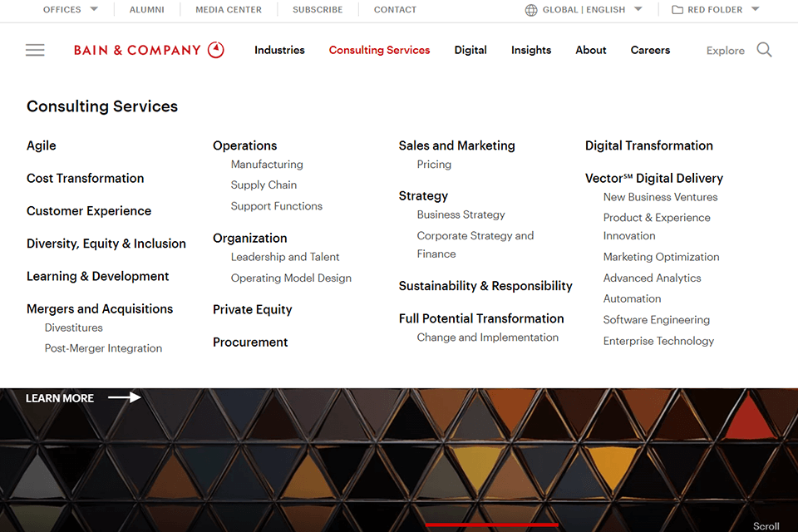Viewport: 798px width, 532px height.
Task: Open Vector Digital Delivery heading
Action: (x=654, y=178)
